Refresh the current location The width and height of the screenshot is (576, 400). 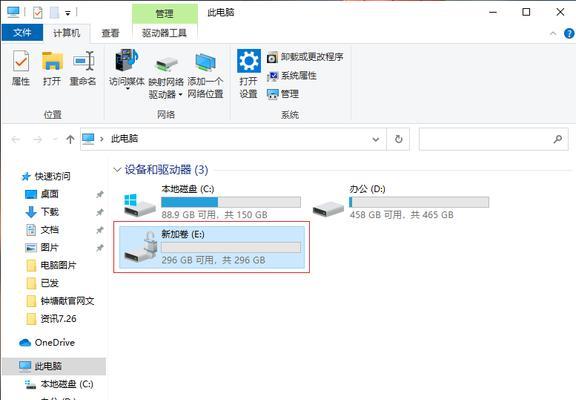coord(398,139)
